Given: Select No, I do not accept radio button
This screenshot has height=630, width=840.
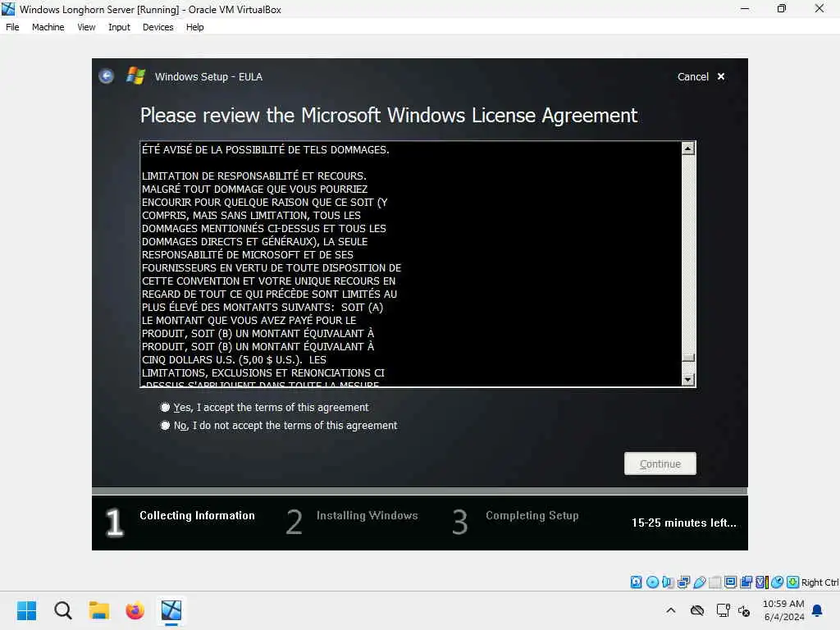Looking at the screenshot, I should (x=165, y=426).
